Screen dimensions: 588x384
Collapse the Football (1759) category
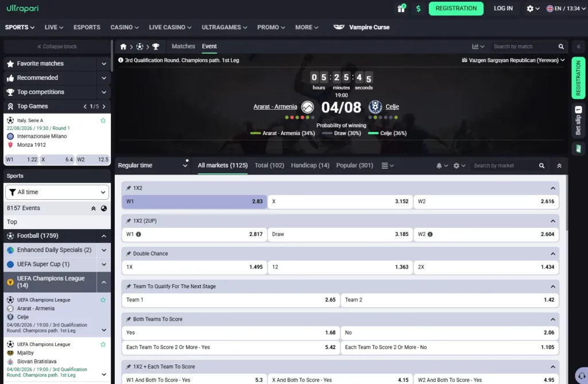pyautogui.click(x=104, y=236)
